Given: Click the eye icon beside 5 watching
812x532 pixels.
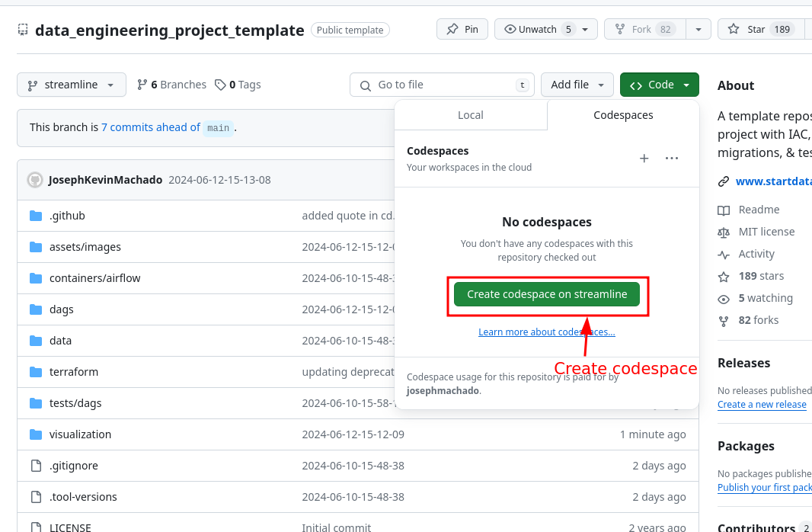Looking at the screenshot, I should 723,298.
